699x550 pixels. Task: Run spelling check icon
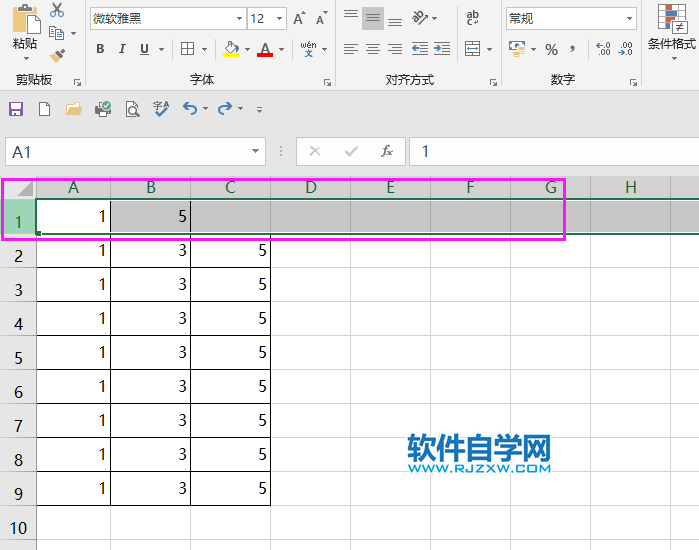pos(161,109)
